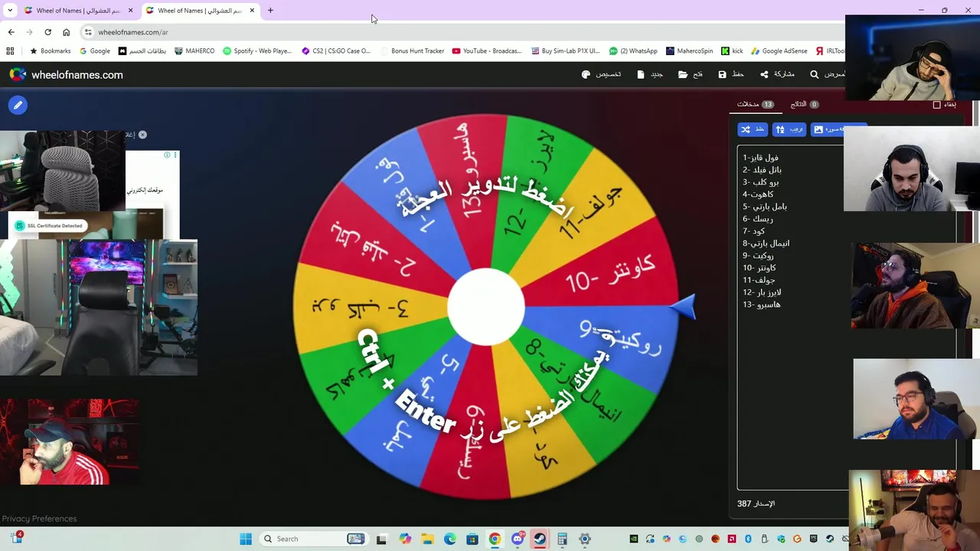This screenshot has height=551, width=980.
Task: Click the taskbar Search box
Action: click(314, 539)
